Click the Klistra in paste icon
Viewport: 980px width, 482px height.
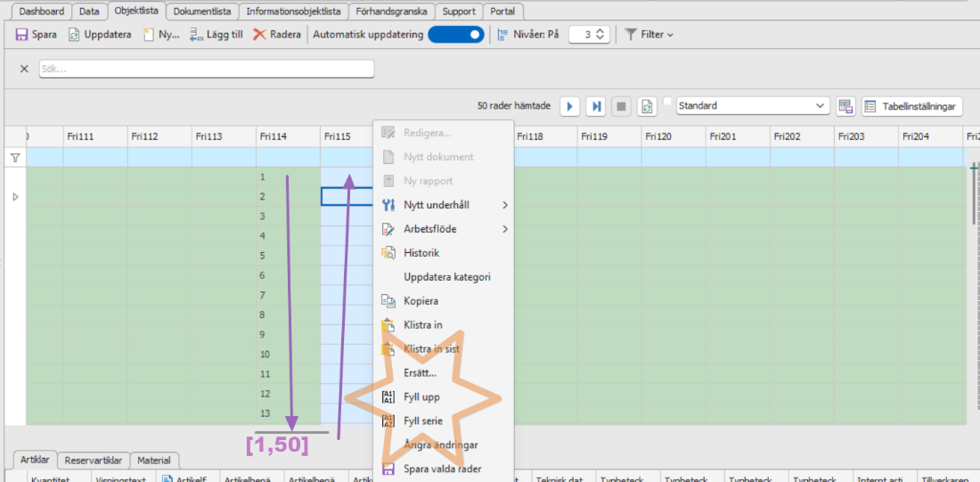[x=388, y=325]
